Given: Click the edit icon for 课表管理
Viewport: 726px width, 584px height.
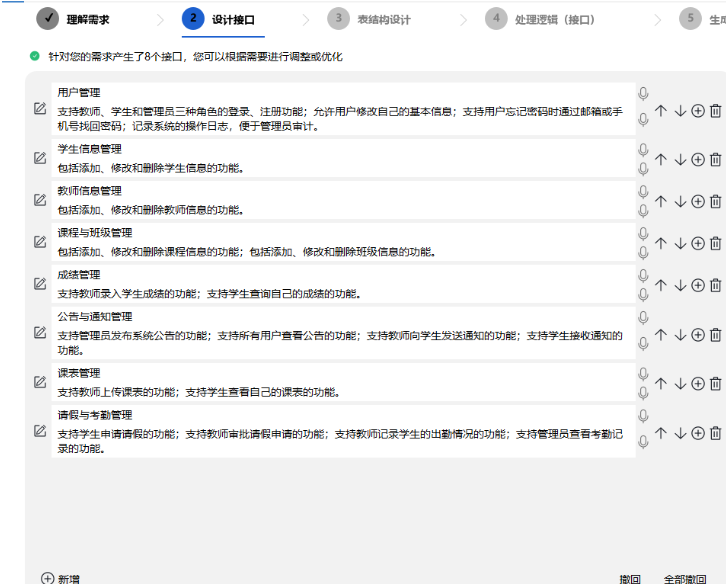Looking at the screenshot, I should [x=40, y=382].
